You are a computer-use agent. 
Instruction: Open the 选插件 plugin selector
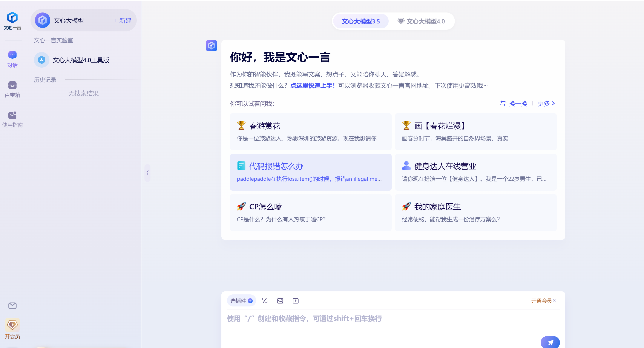pos(241,301)
